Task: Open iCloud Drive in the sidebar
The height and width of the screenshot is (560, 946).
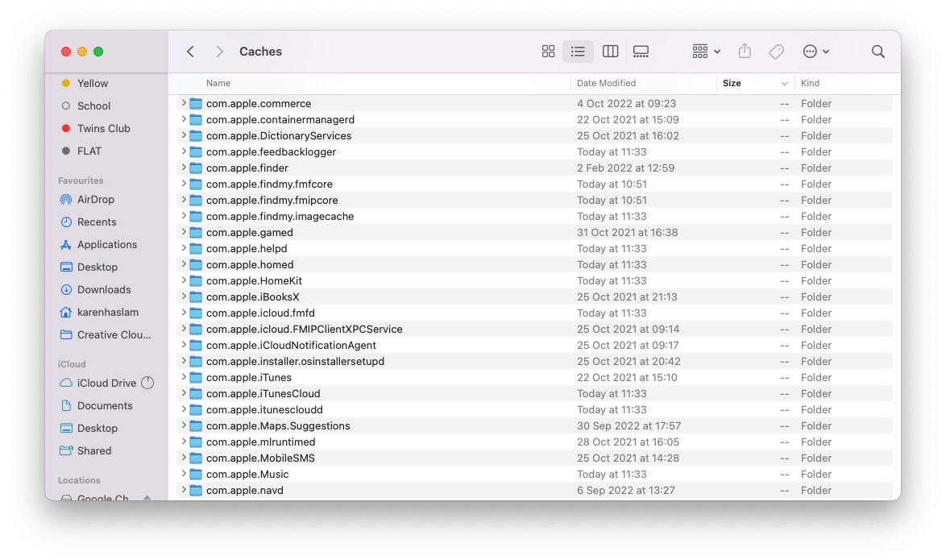Action: pos(107,384)
